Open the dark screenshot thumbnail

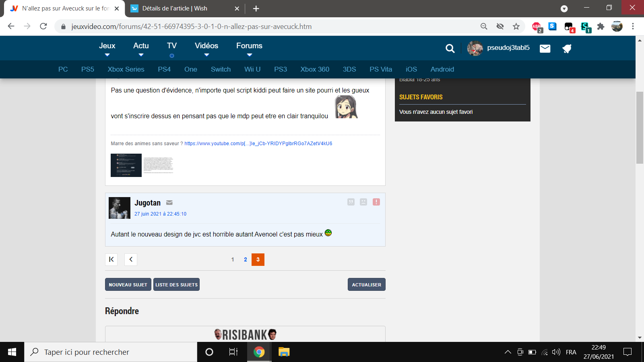(x=126, y=165)
